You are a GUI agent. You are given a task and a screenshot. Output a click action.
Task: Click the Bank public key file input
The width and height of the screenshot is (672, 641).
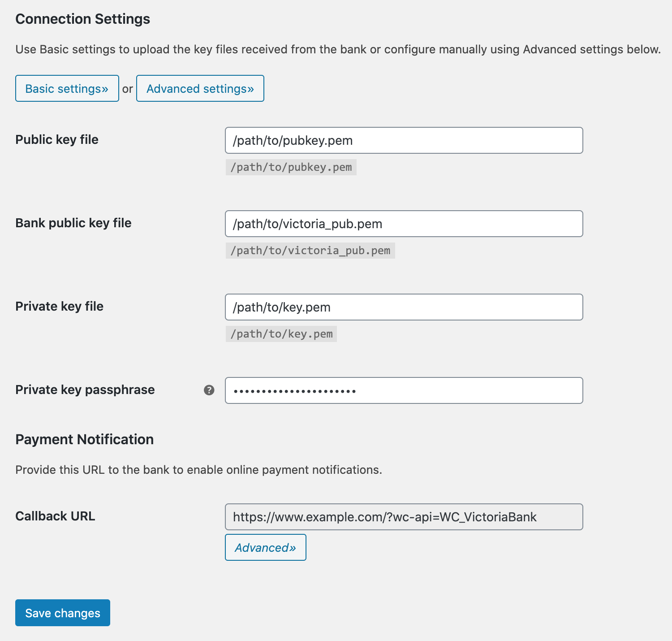(404, 224)
